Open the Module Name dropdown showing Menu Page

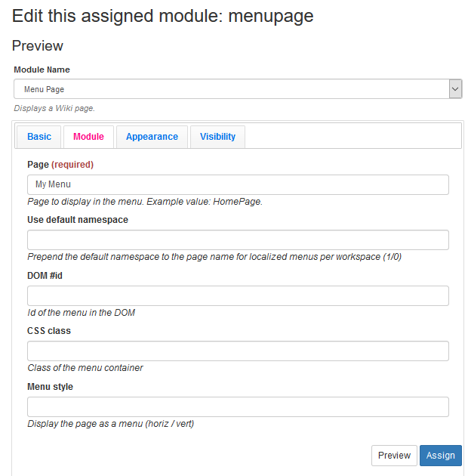point(231,89)
